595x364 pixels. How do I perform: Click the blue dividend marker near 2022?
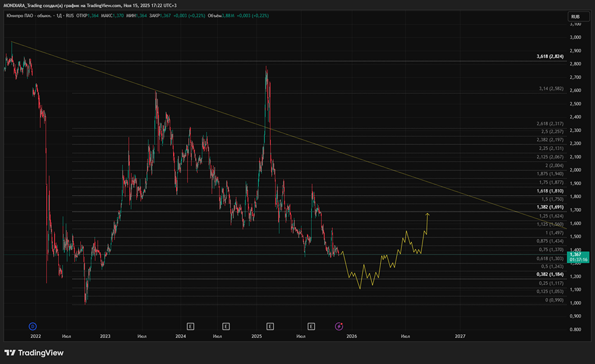coord(33,326)
